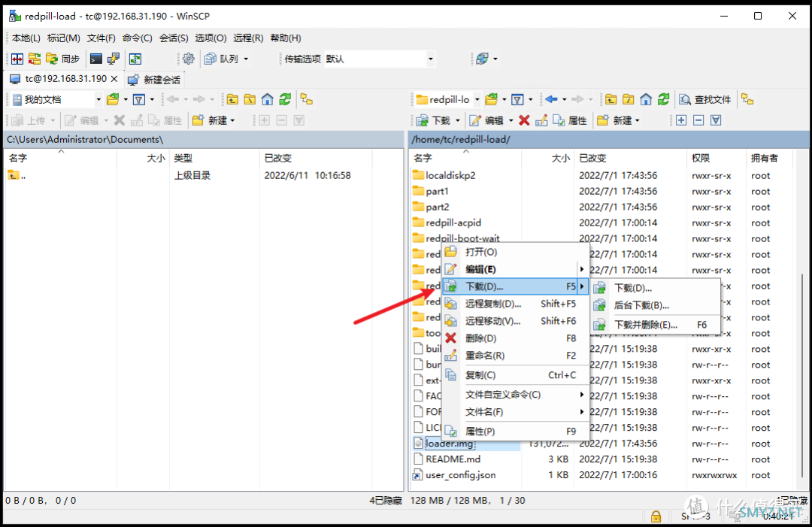Select the part1 folder
Screen dimensions: 812x527
[x=437, y=191]
